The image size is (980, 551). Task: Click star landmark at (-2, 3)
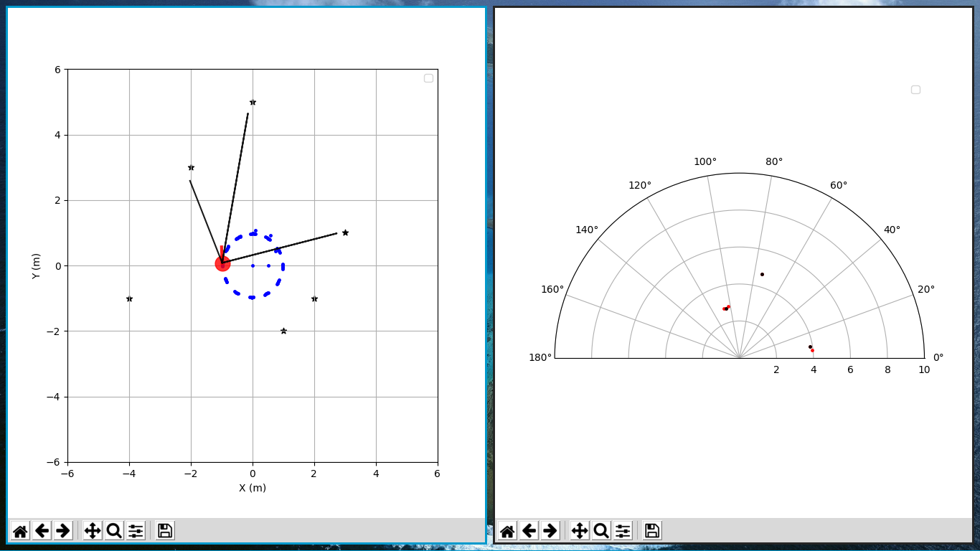click(x=191, y=167)
